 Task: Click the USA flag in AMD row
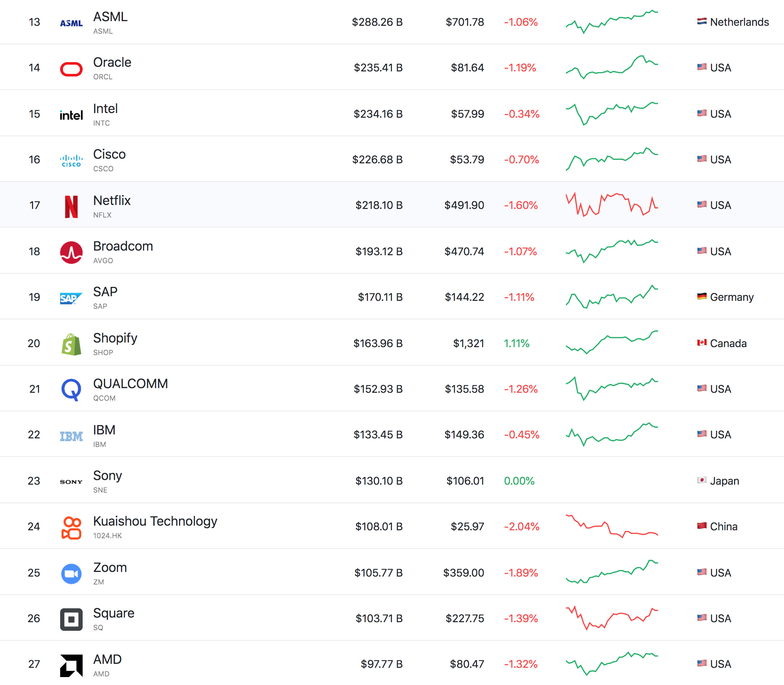pyautogui.click(x=702, y=663)
